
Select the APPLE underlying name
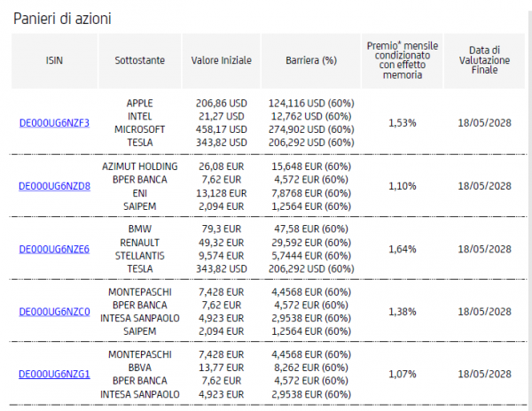pyautogui.click(x=140, y=104)
